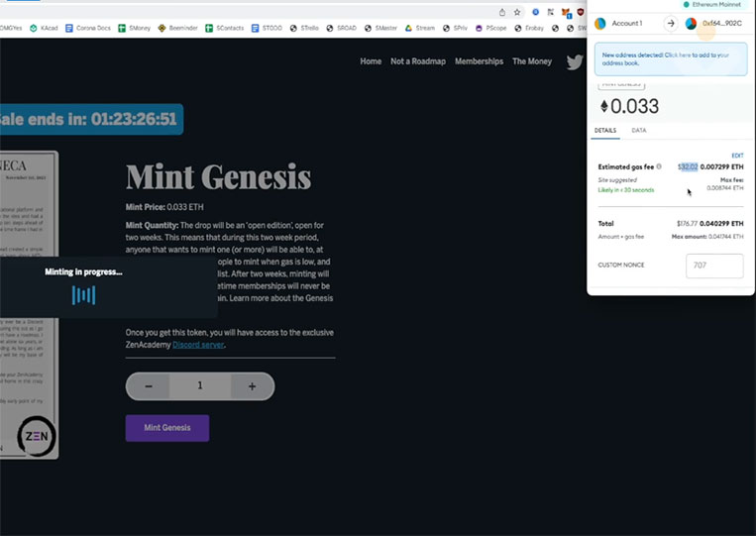The width and height of the screenshot is (756, 536).
Task: Click EDIT next to gas fee
Action: coord(737,156)
